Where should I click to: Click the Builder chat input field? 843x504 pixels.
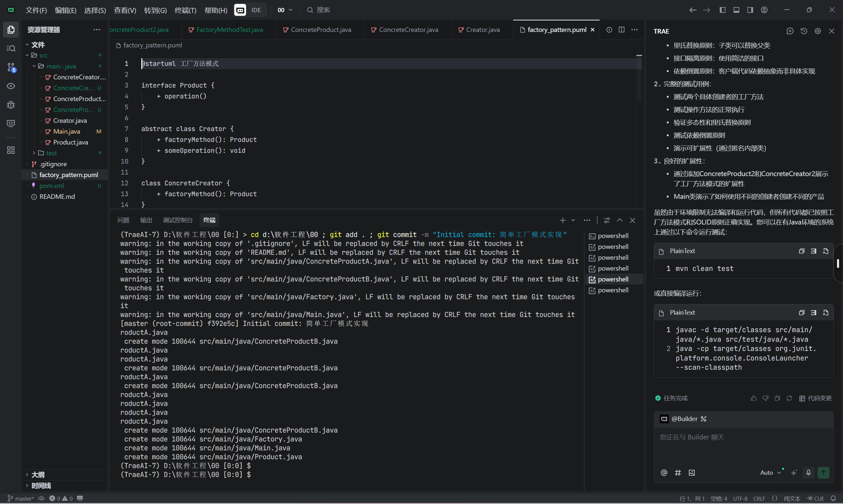(743, 445)
